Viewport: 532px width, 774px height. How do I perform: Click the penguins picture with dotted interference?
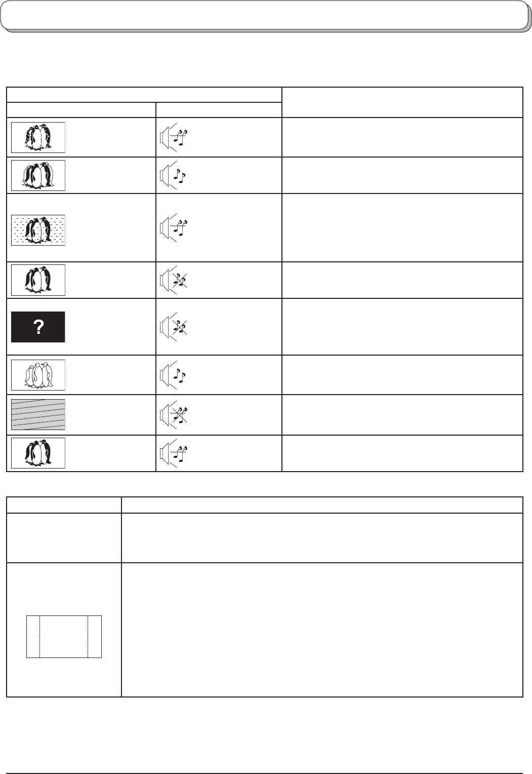[38, 230]
